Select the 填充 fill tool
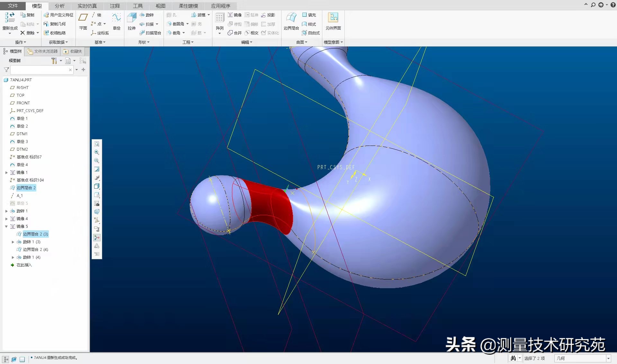 309,15
